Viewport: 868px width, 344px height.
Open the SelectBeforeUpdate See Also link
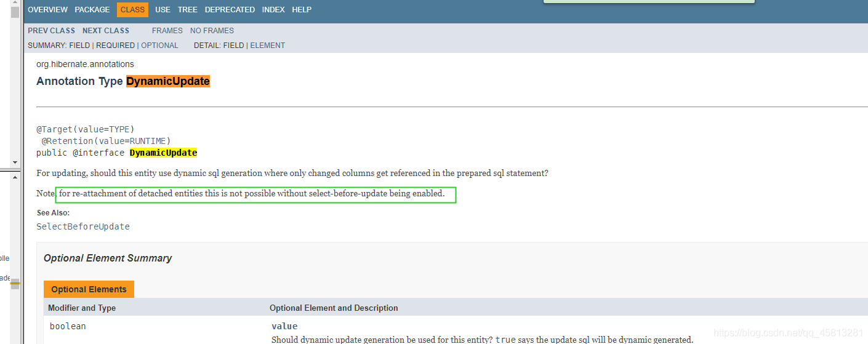(83, 226)
